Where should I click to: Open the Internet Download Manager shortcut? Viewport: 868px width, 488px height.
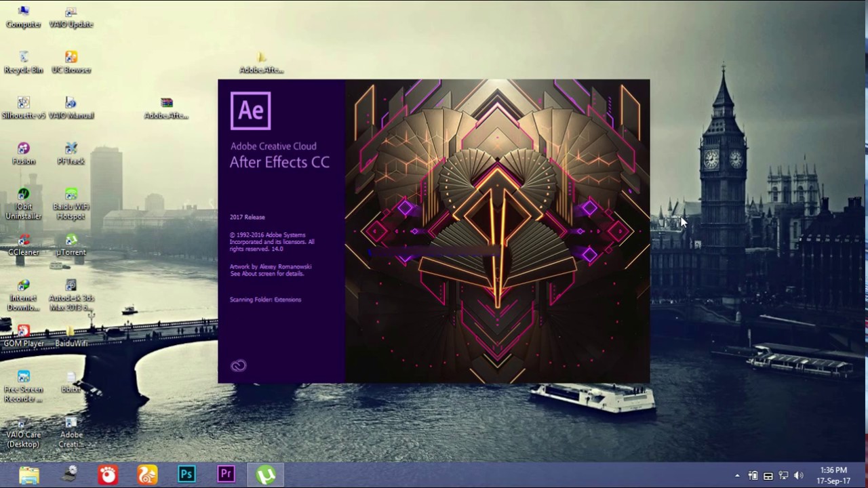click(x=24, y=296)
